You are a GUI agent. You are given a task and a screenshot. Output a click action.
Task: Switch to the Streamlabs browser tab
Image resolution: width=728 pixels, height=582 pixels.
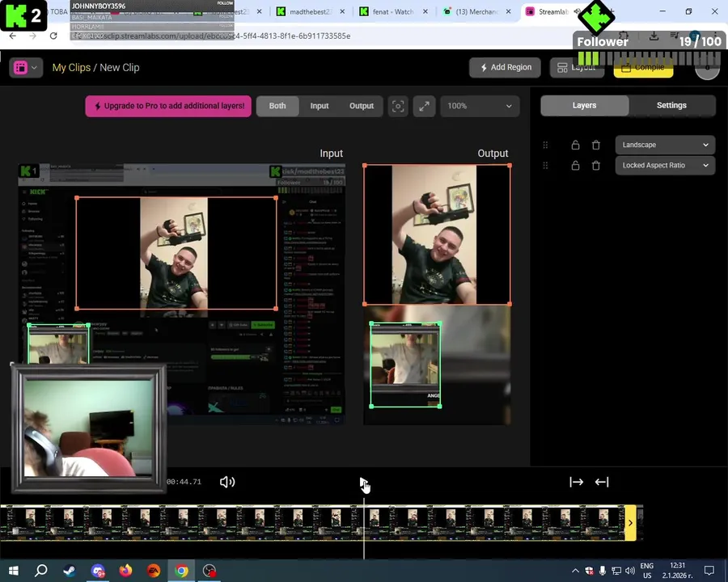click(553, 11)
